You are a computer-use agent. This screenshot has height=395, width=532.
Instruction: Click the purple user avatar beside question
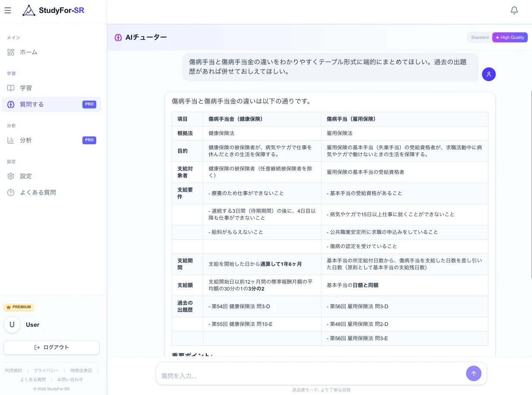[x=488, y=74]
